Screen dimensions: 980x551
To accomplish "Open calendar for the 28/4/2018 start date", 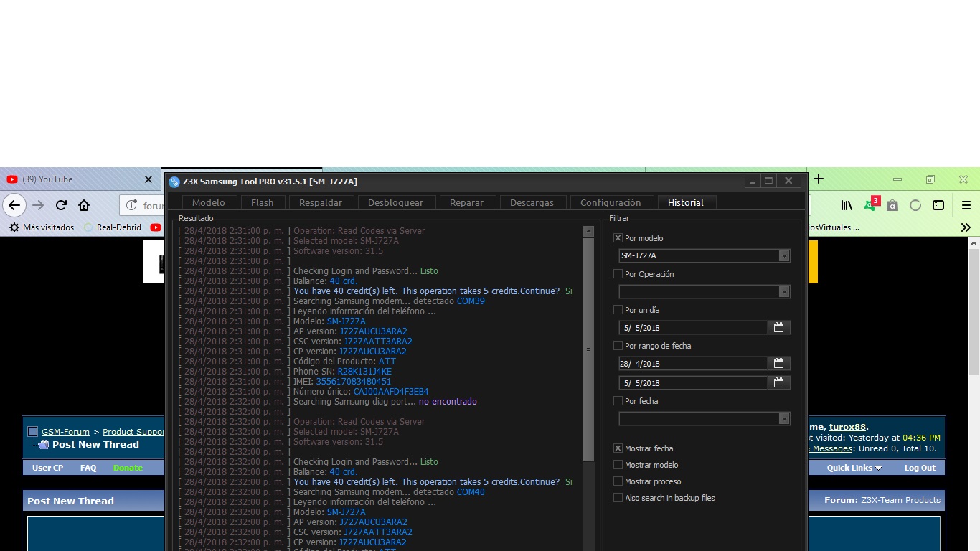I will point(778,364).
